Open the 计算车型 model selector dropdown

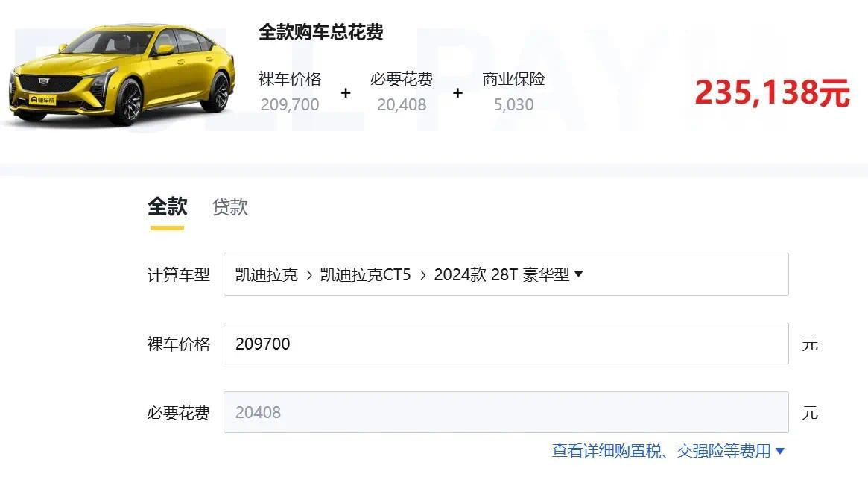point(506,274)
